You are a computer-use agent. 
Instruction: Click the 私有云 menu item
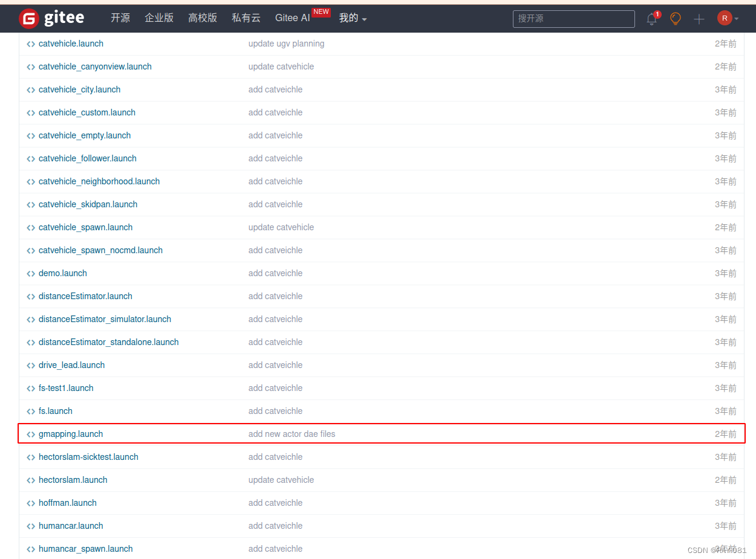pyautogui.click(x=246, y=18)
